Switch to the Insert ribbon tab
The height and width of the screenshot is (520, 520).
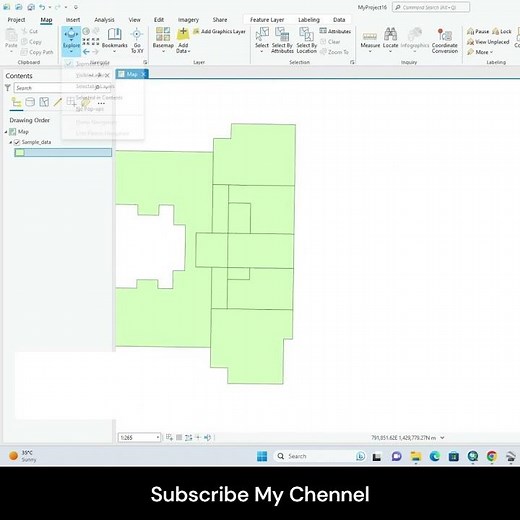(73, 20)
